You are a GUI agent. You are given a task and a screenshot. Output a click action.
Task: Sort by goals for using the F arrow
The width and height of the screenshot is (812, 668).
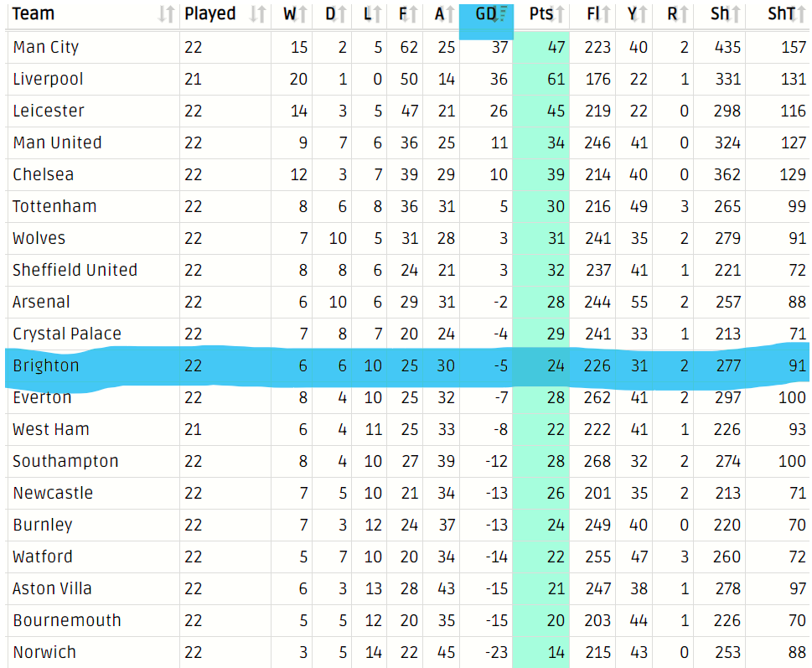click(x=413, y=14)
